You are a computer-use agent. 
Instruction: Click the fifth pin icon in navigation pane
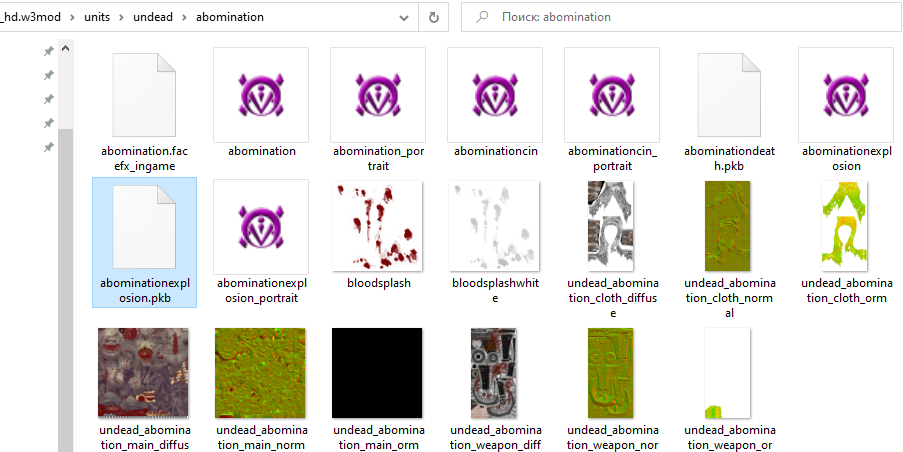pos(49,147)
